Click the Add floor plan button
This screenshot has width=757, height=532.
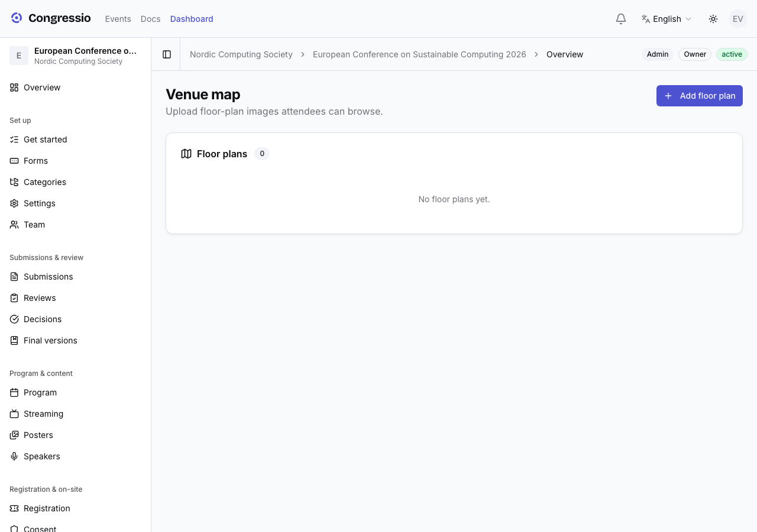point(700,96)
